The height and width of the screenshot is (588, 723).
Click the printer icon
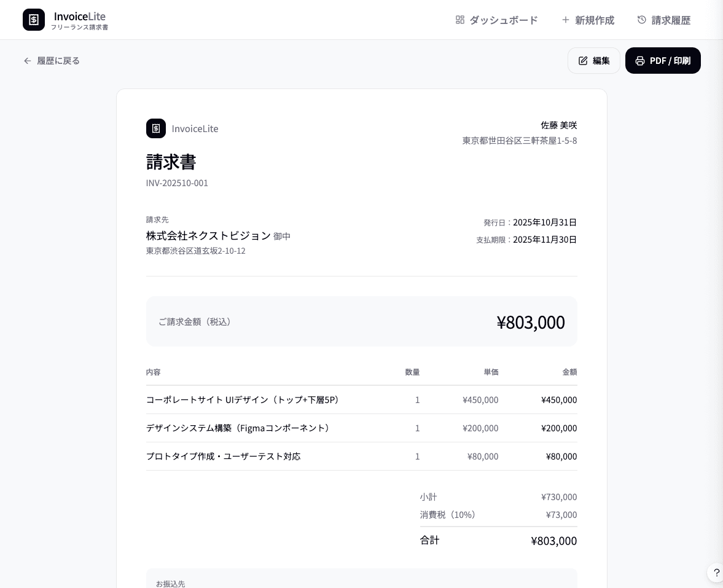[x=640, y=61]
